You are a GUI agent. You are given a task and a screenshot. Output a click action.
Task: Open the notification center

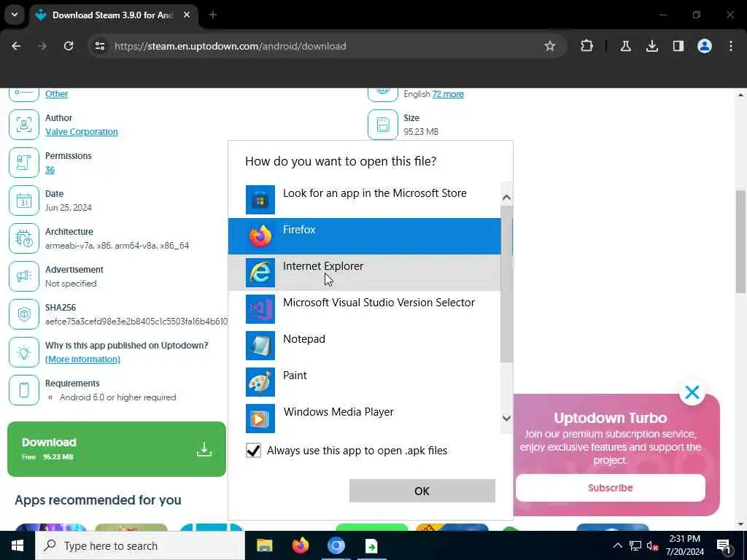(x=724, y=545)
